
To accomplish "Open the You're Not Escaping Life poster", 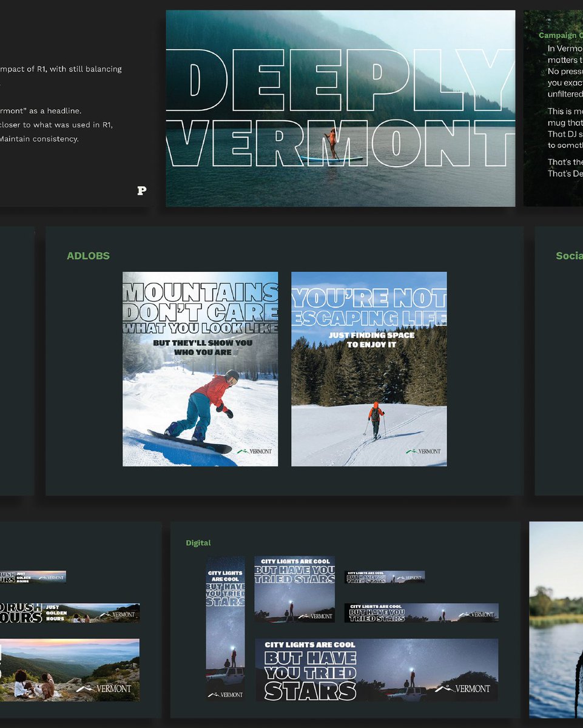I will coord(369,369).
